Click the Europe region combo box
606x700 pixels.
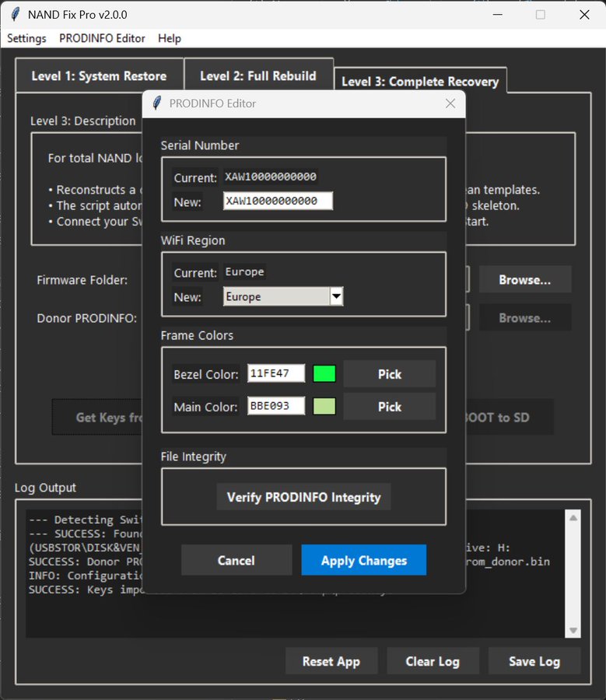pos(277,296)
